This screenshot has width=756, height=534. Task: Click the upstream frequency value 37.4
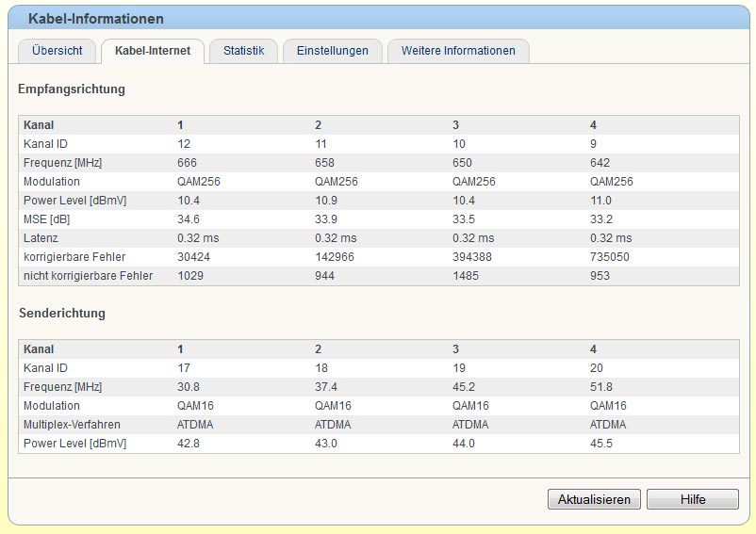(x=326, y=387)
